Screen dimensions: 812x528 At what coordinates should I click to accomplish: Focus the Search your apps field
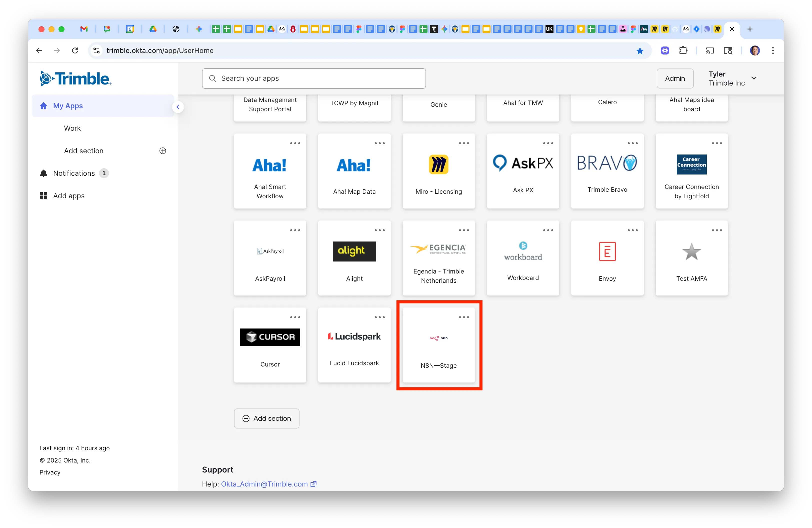313,78
